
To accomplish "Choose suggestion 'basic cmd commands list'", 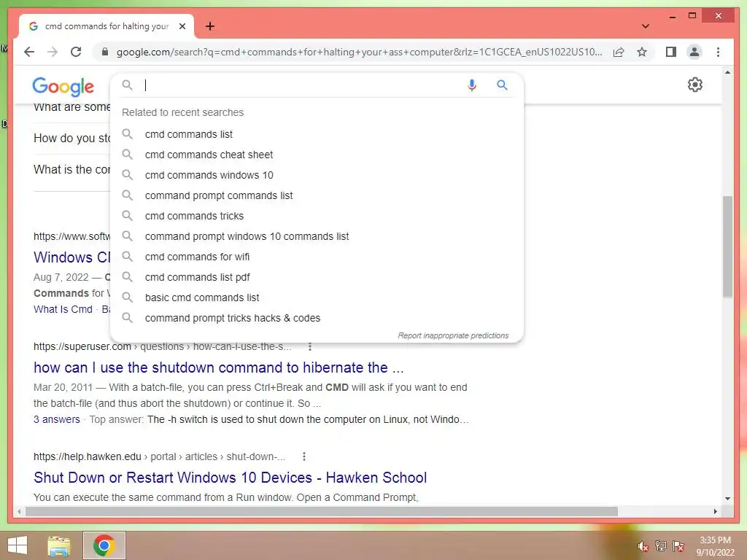I will click(x=317, y=297).
